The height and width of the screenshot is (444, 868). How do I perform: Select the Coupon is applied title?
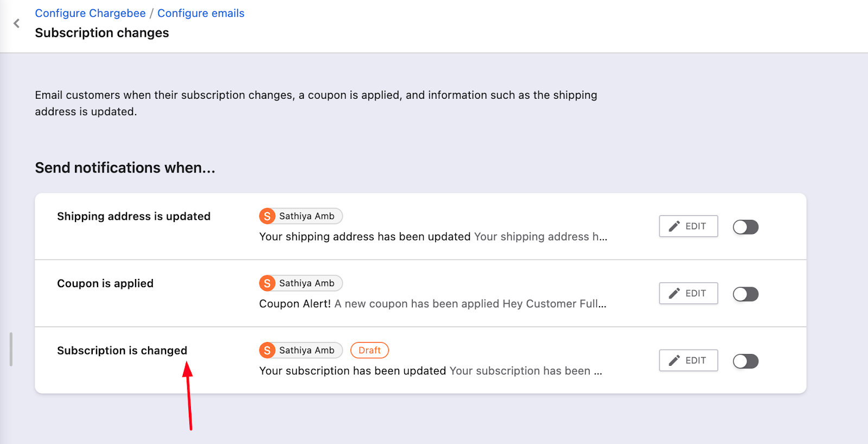pyautogui.click(x=105, y=283)
